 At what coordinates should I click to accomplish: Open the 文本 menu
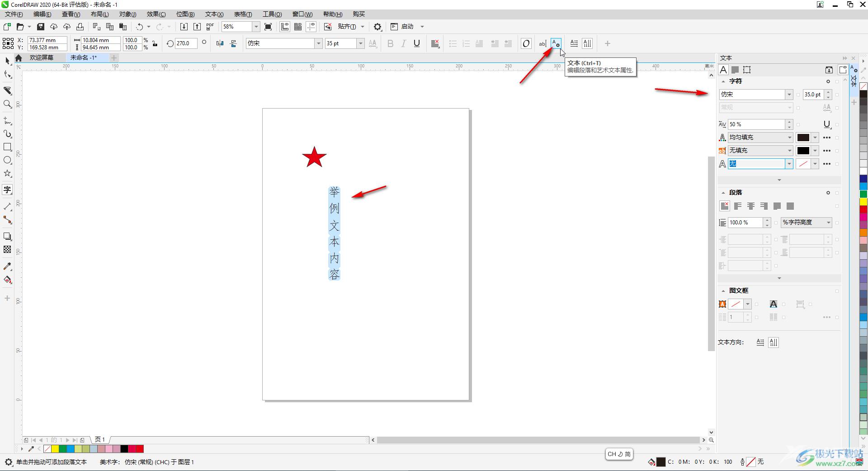(214, 14)
